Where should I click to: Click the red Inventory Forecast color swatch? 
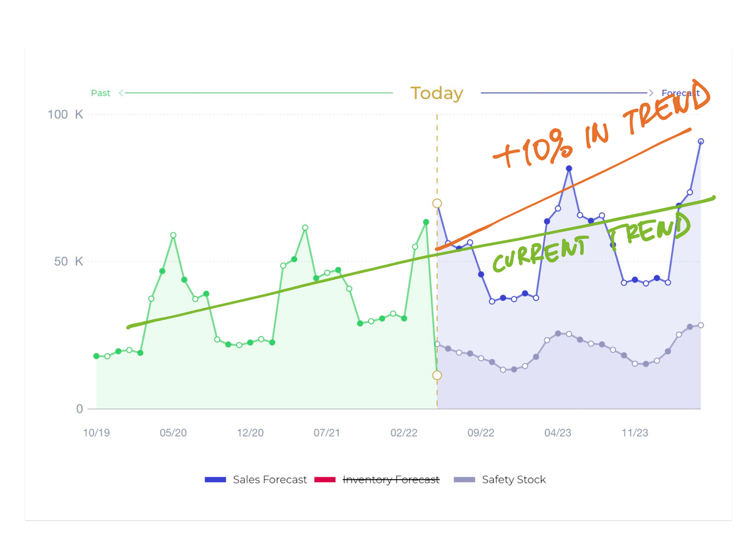[x=325, y=480]
